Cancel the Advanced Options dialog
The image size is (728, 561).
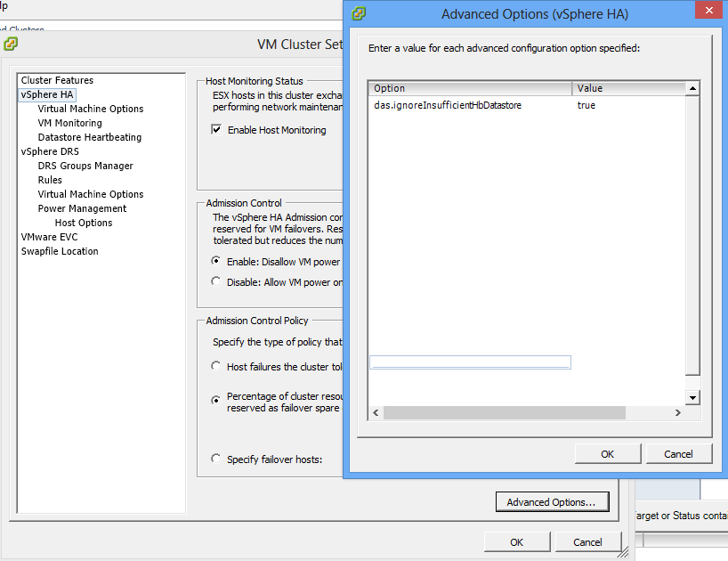(678, 453)
